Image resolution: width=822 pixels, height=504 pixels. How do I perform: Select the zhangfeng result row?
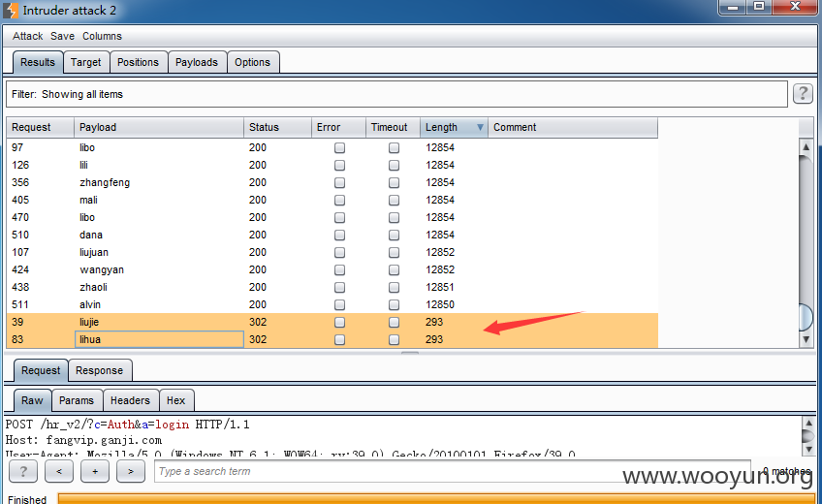coord(332,183)
